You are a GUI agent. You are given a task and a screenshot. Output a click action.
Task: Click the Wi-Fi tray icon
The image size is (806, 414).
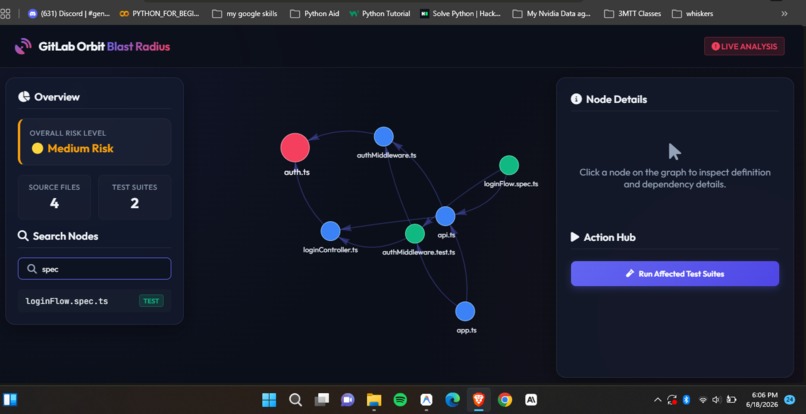(703, 400)
